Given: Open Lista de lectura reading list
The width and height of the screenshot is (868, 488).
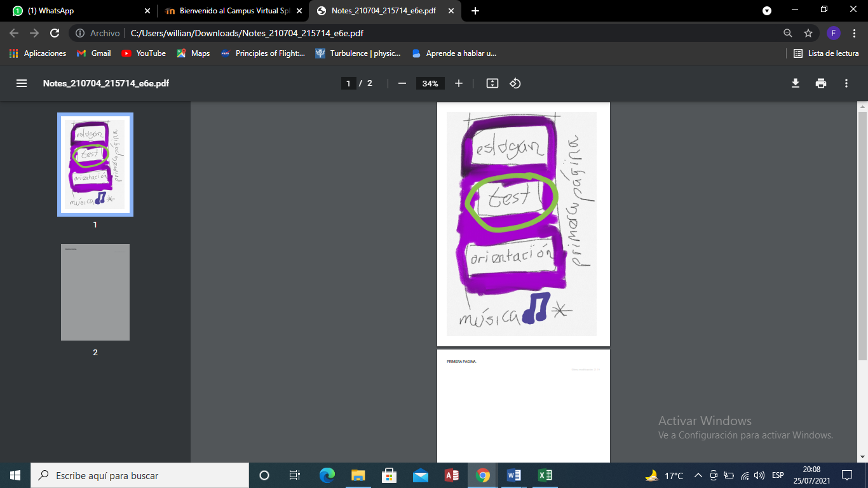Looking at the screenshot, I should click(x=826, y=53).
